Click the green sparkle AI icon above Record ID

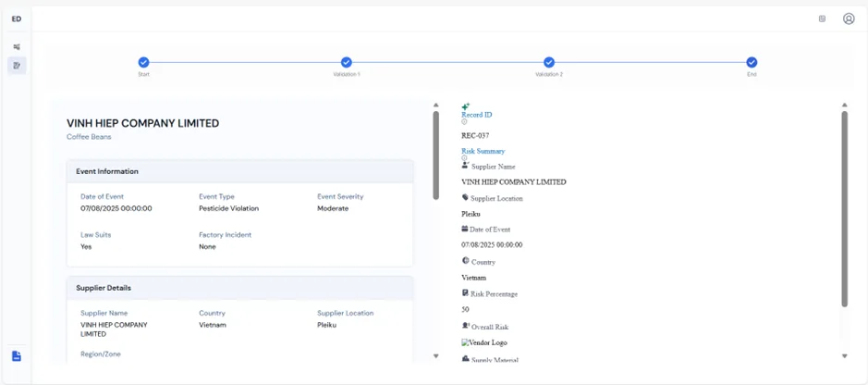[466, 106]
